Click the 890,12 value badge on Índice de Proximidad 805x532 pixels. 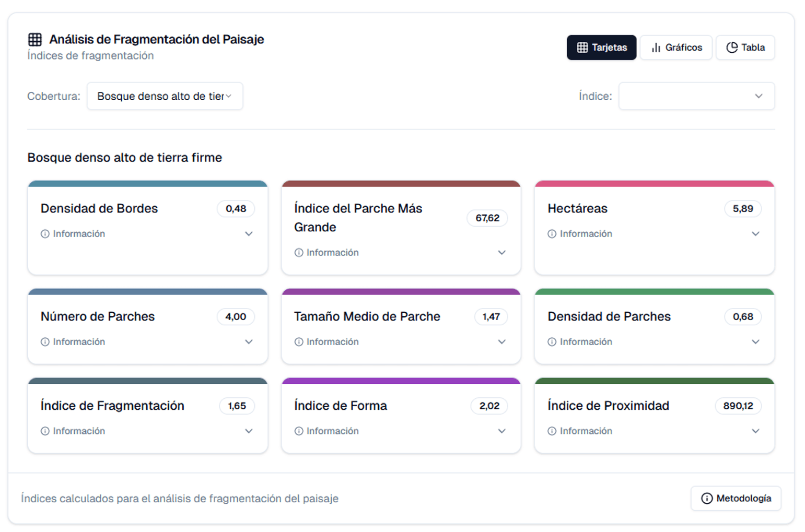pos(738,406)
